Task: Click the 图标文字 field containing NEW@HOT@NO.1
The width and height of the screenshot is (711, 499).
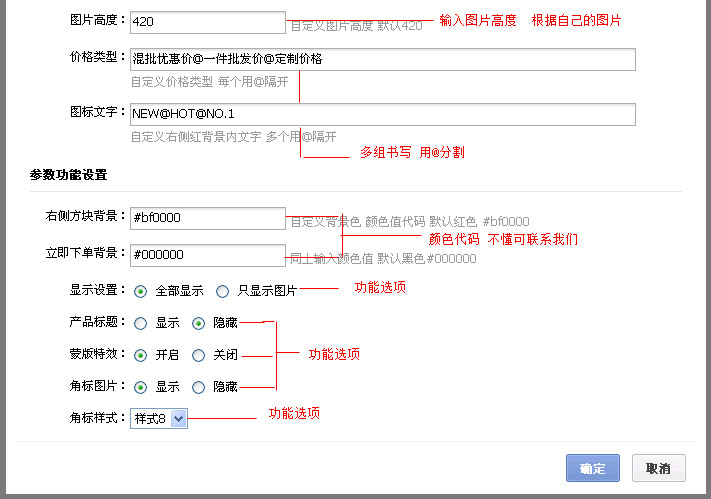Action: (382, 114)
